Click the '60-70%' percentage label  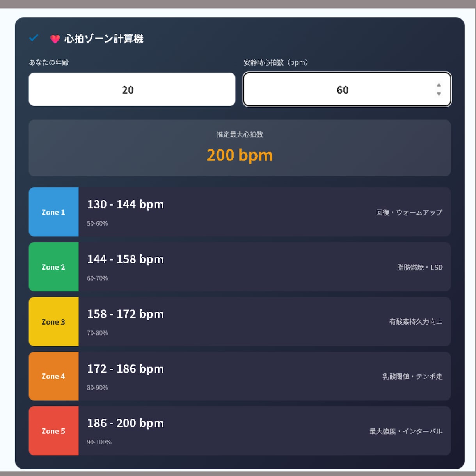tap(98, 278)
